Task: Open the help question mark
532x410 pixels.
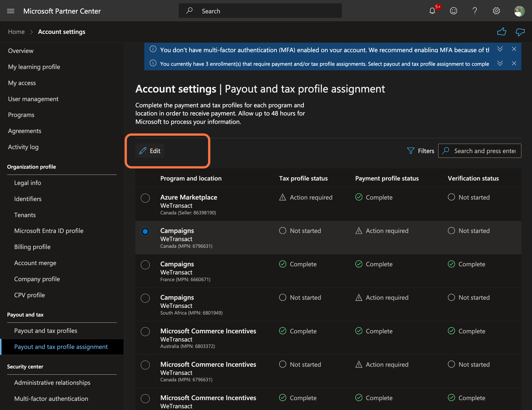Action: [x=475, y=11]
